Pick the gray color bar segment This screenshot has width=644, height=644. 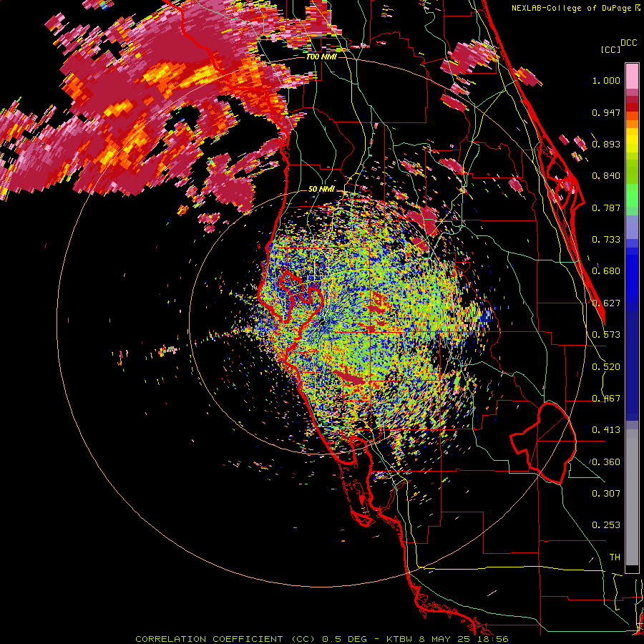[632, 499]
